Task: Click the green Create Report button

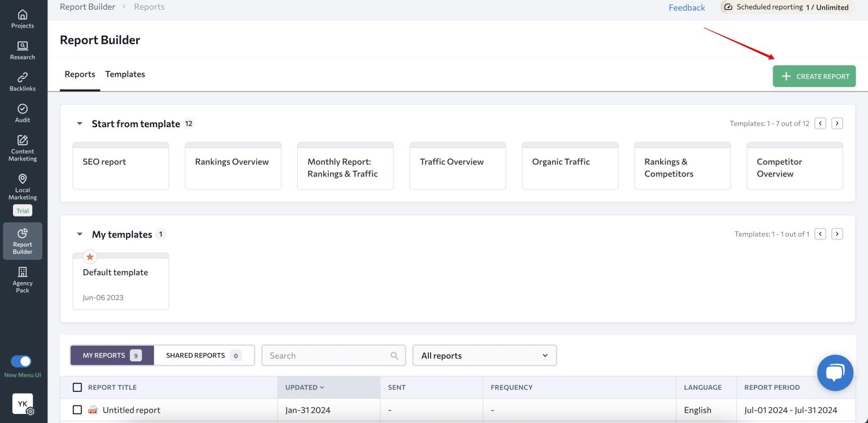Action: point(814,76)
